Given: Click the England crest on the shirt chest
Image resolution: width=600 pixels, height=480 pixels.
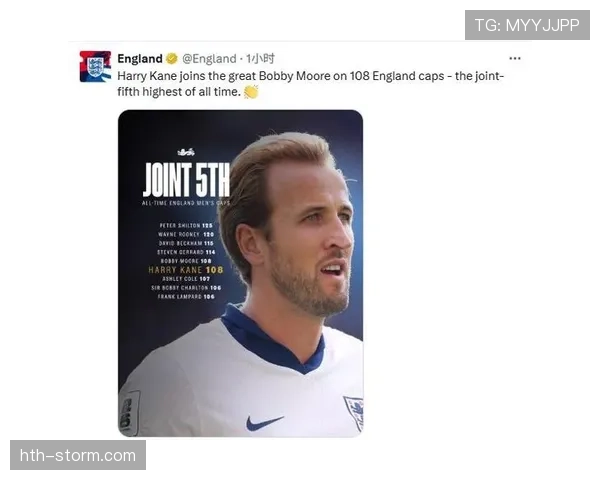Looking at the screenshot, I should click(x=354, y=413).
